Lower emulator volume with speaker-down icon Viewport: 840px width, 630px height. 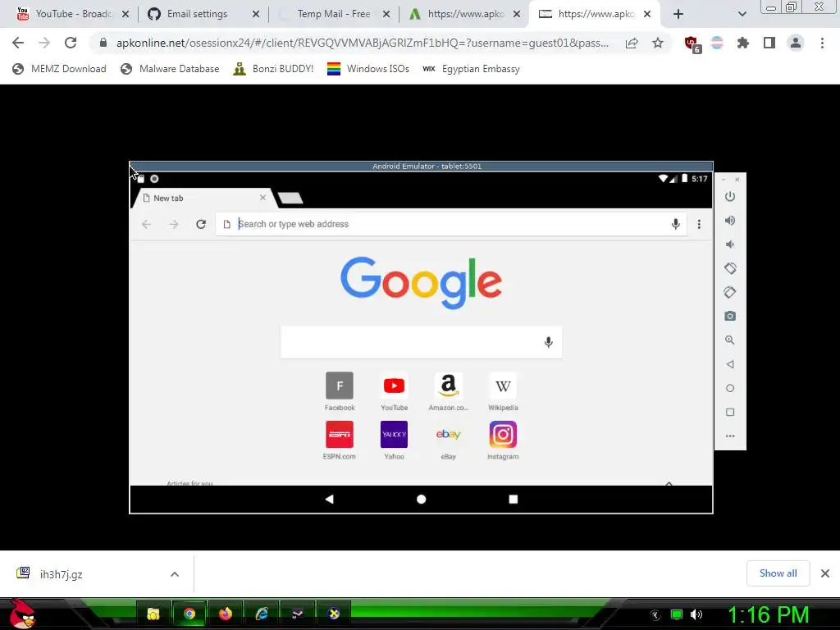click(x=729, y=244)
